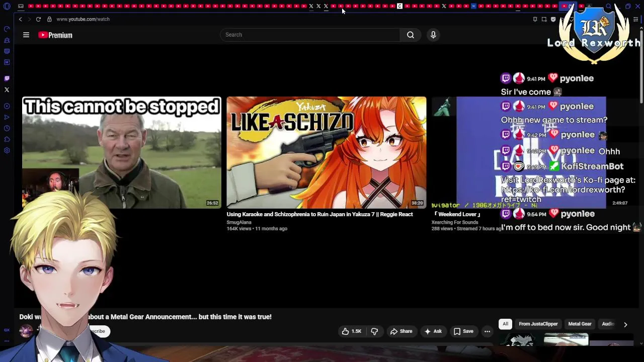
Task: Switch to the first X tab in the tab bar
Action: [311, 7]
